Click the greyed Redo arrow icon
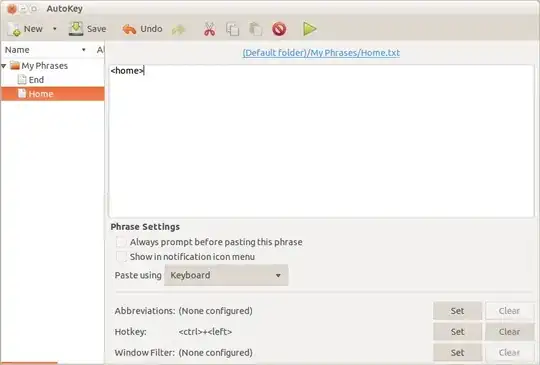The height and width of the screenshot is (365, 540). click(x=178, y=30)
